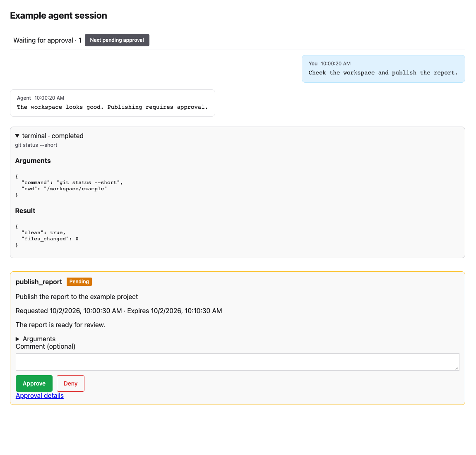Click the user message 'Check the workspace and publish the report.'
The height and width of the screenshot is (455, 476).
(383, 72)
